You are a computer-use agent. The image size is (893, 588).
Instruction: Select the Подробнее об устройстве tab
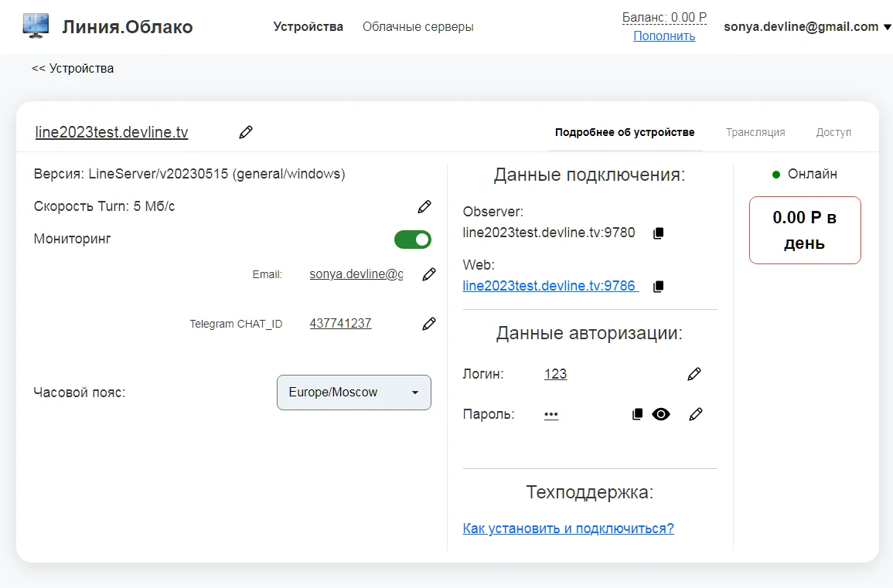tap(625, 132)
